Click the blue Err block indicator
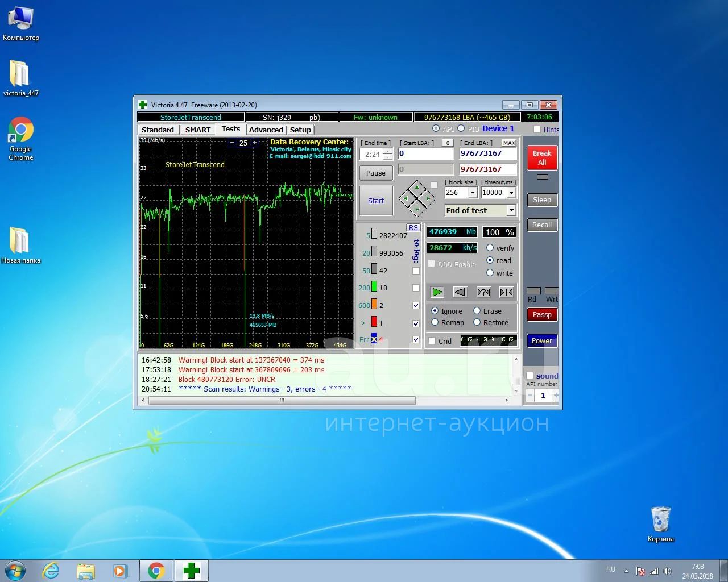 click(374, 339)
